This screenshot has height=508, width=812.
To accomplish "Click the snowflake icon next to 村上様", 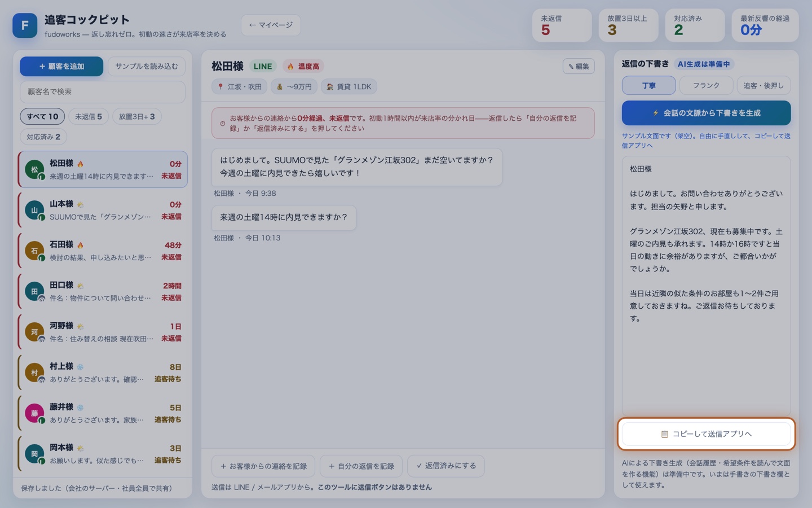I will tap(80, 367).
